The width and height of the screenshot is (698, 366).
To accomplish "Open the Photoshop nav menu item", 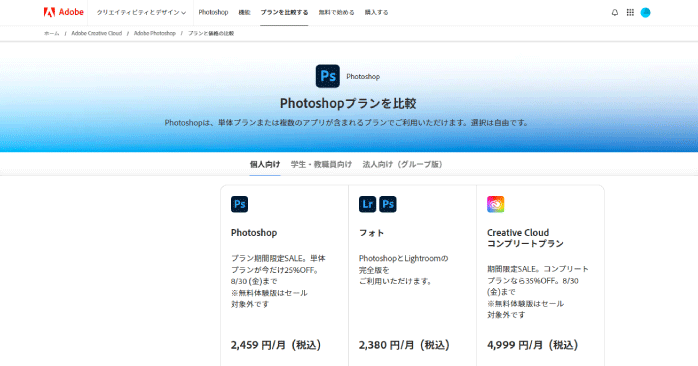I will pos(213,12).
